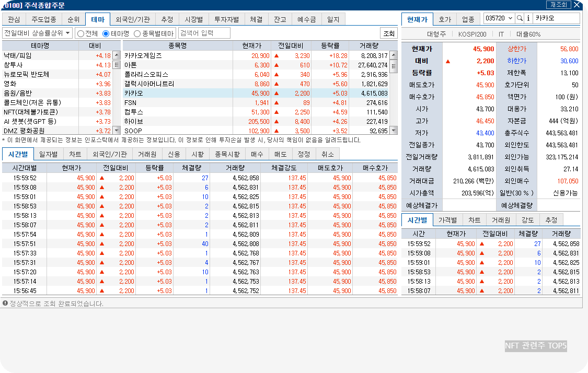Click the 카카오 stock name field
This screenshot has height=373, width=588.
557,18
